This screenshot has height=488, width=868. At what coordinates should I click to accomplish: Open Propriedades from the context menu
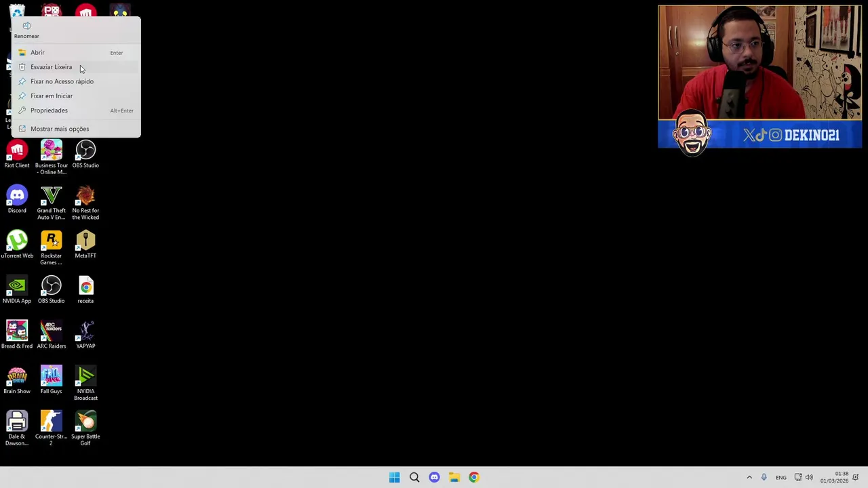pyautogui.click(x=76, y=110)
